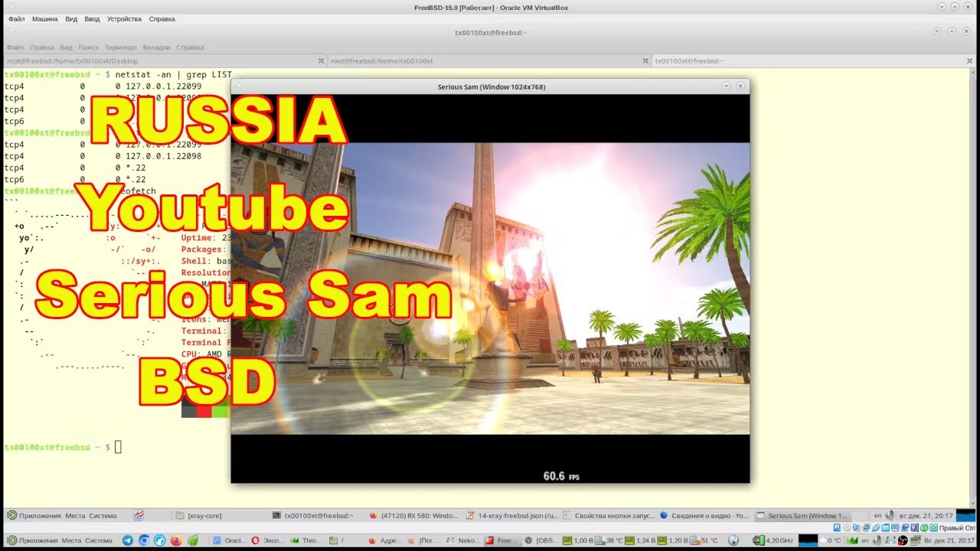Click the globe network icon in the host panel
This screenshot has width=980, height=551.
coord(733,540)
